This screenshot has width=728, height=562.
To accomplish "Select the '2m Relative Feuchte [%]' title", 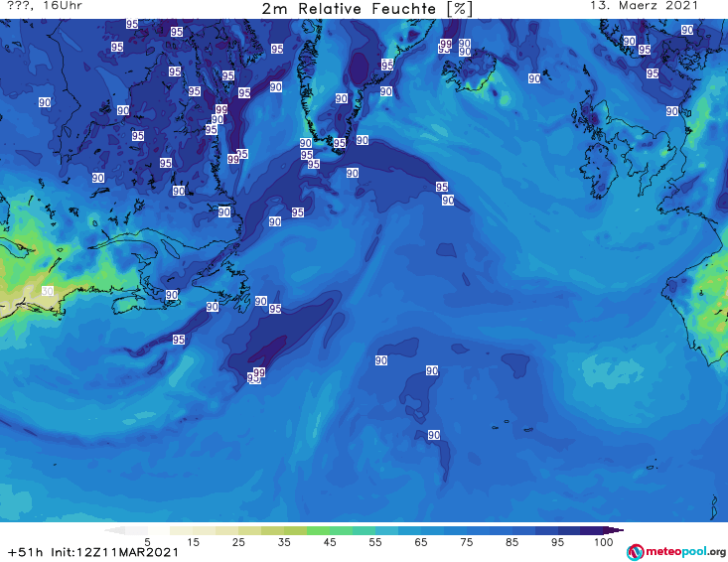I will [x=366, y=9].
